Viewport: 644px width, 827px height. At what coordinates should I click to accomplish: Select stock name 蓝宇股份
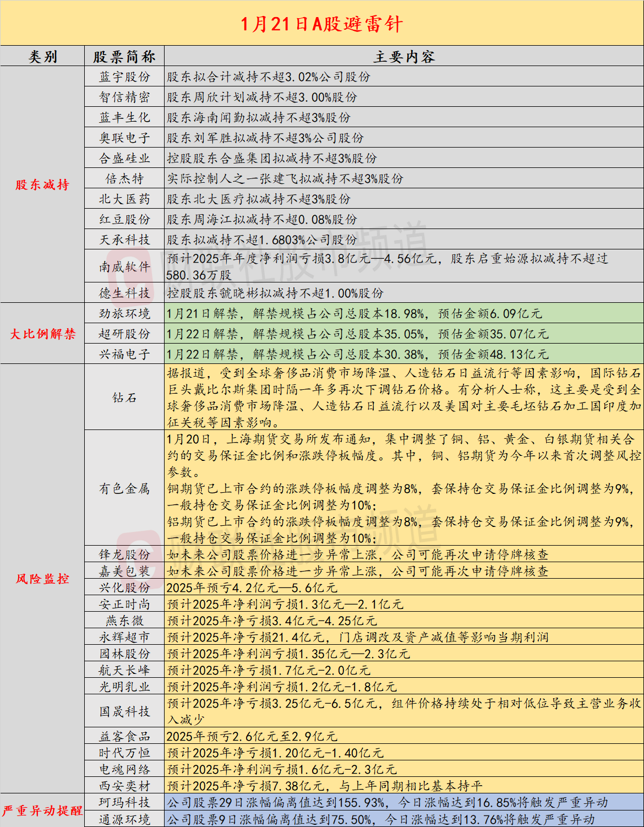coord(124,77)
